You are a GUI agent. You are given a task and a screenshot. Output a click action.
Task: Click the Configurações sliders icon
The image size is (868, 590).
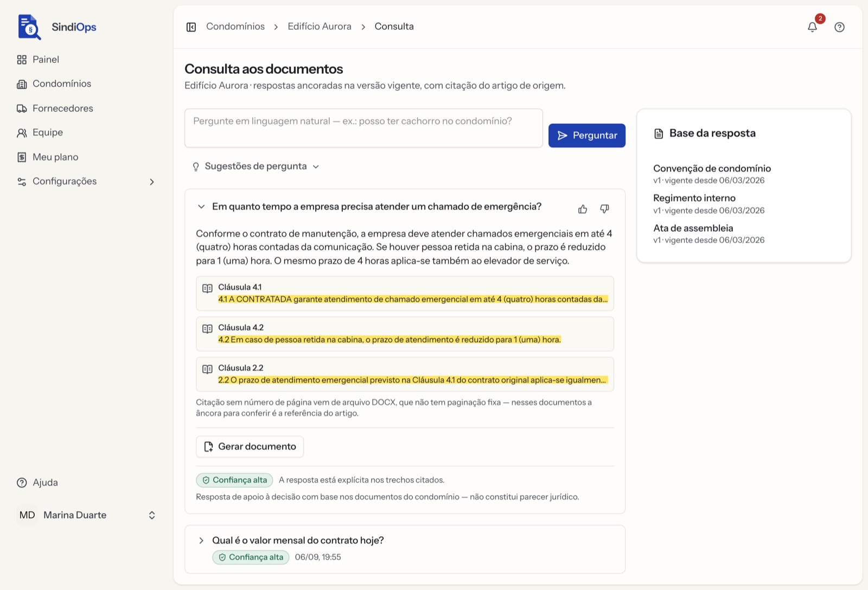click(22, 182)
